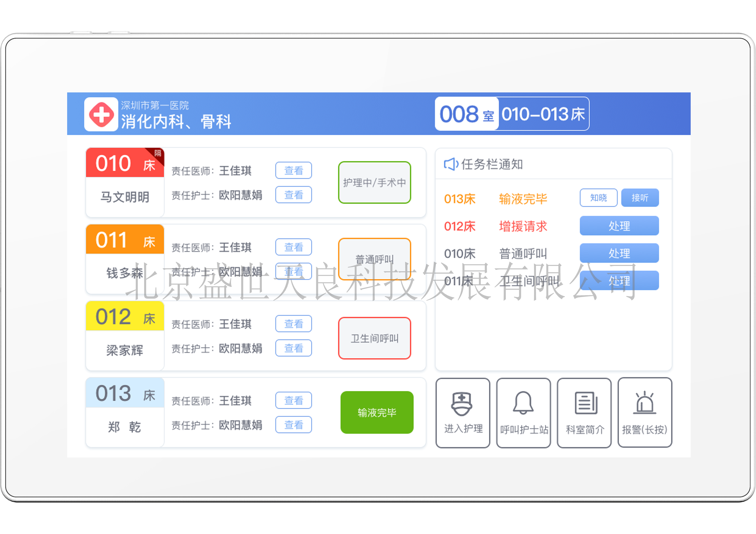
Task: Select the 008 室 room tab
Action: 467,114
